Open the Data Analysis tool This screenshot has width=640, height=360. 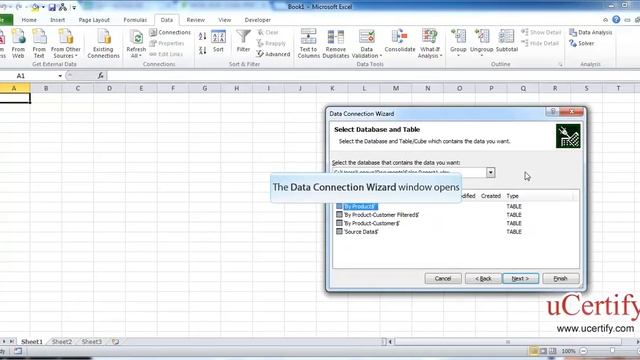[591, 32]
